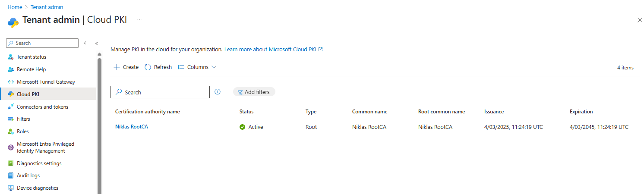Open Microsoft Entra Privileged Identity Management
This screenshot has height=194, width=644.
coord(45,147)
